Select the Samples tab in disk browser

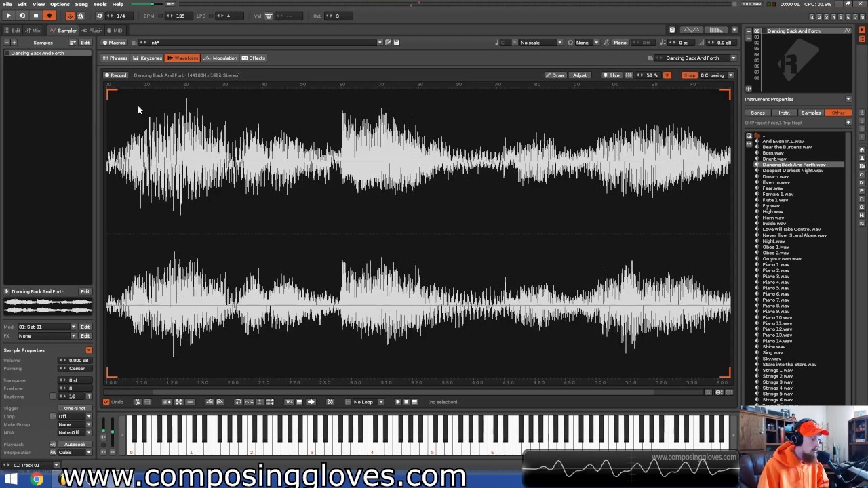point(811,113)
